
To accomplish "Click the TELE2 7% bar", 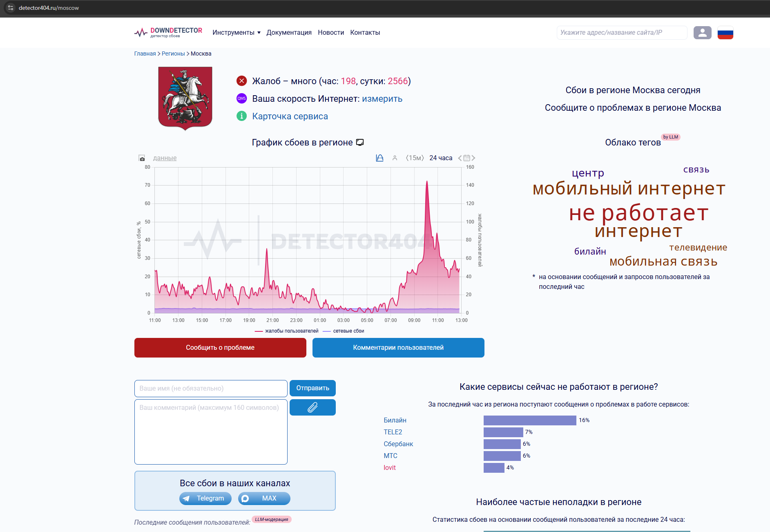I will point(503,432).
